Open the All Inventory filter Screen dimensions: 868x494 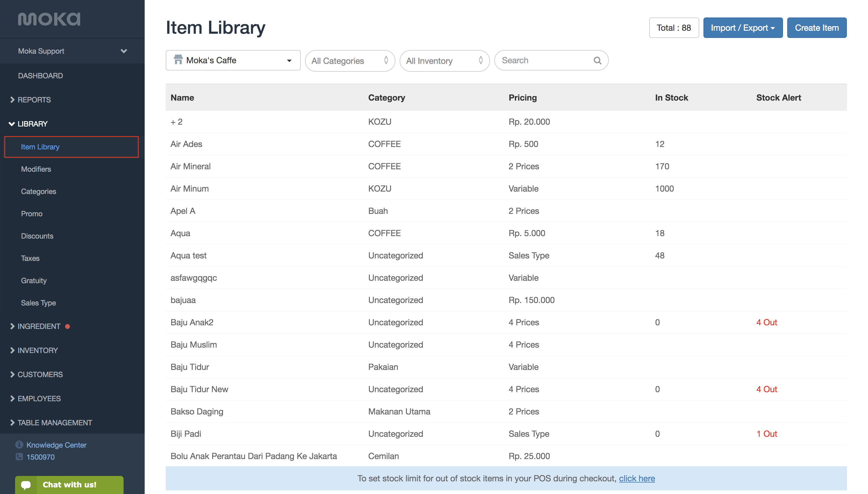(x=445, y=61)
